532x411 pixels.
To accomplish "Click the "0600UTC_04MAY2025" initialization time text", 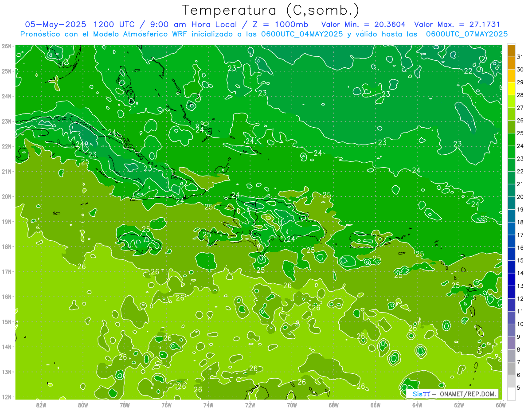I will (x=302, y=34).
